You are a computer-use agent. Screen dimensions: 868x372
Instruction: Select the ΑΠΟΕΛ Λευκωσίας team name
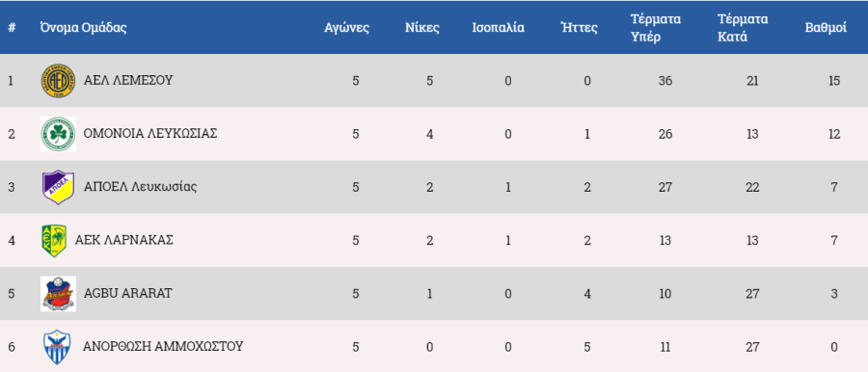140,187
